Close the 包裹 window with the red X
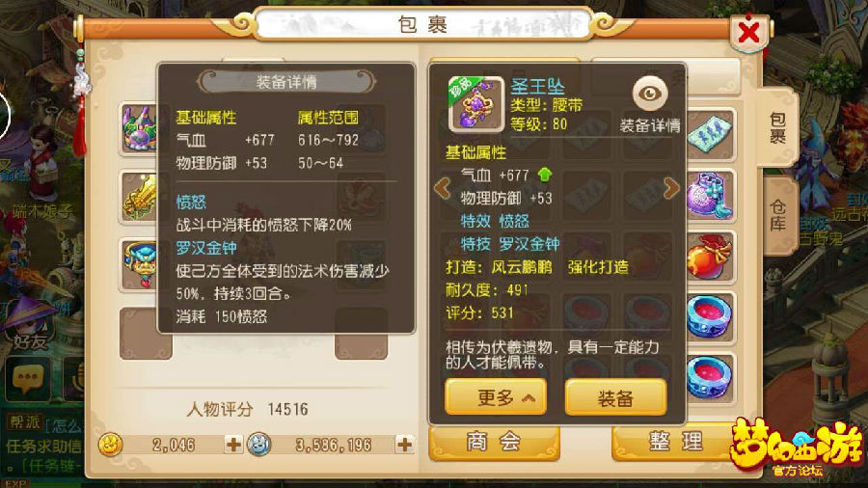The image size is (868, 488). click(x=748, y=32)
